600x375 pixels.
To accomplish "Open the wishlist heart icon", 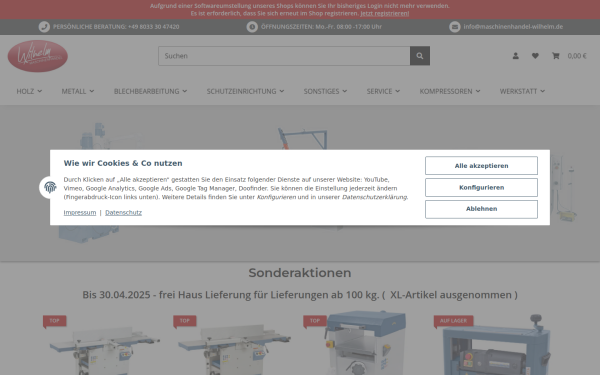I will tap(535, 56).
